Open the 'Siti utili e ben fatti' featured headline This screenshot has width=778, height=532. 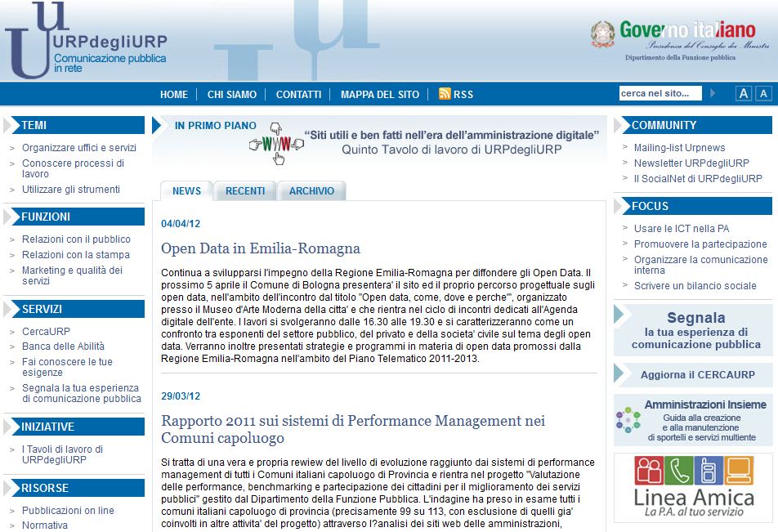coord(451,135)
